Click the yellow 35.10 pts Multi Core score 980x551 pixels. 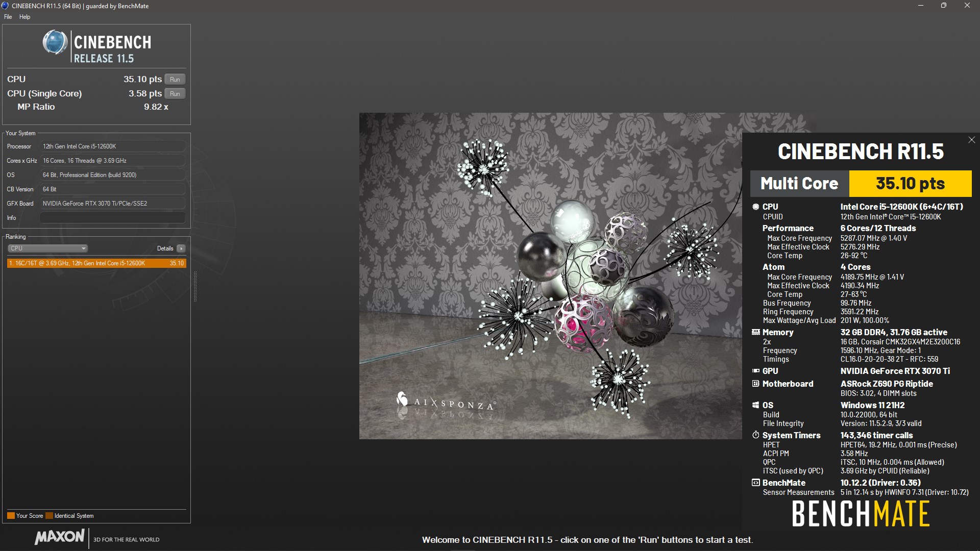click(x=910, y=183)
